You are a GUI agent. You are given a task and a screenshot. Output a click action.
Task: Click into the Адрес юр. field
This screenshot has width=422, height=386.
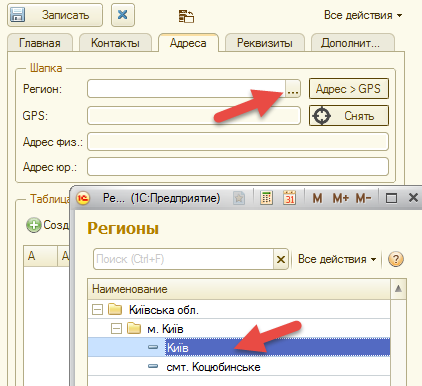[238, 166]
